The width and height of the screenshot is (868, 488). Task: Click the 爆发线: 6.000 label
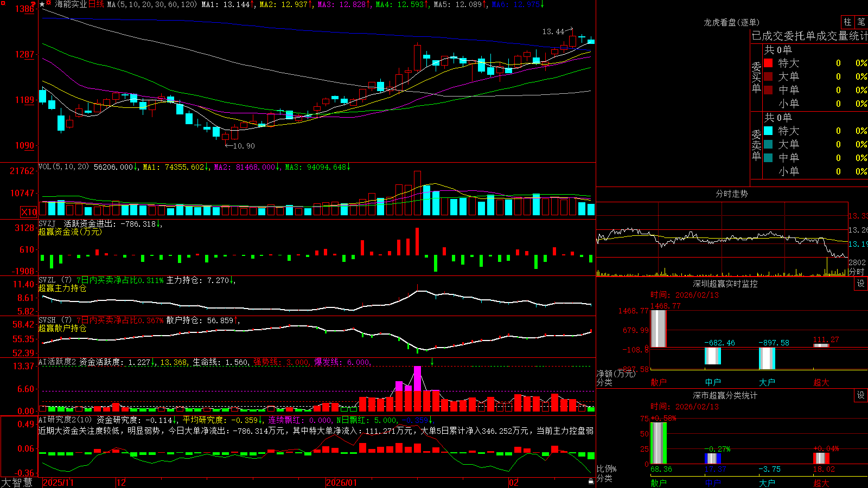coord(342,362)
